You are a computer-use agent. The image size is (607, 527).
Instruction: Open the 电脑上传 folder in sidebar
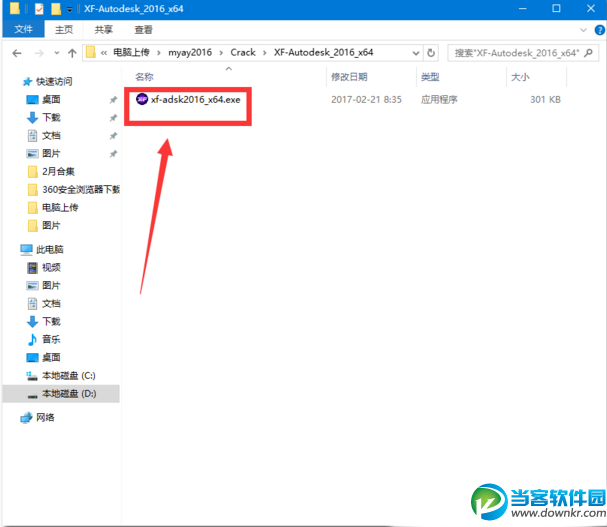(x=60, y=208)
